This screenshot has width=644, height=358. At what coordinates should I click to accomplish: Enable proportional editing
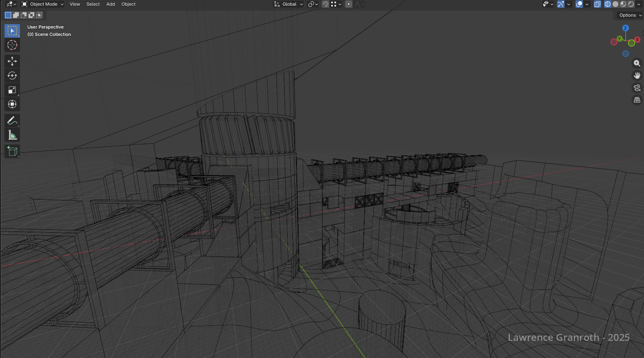349,4
